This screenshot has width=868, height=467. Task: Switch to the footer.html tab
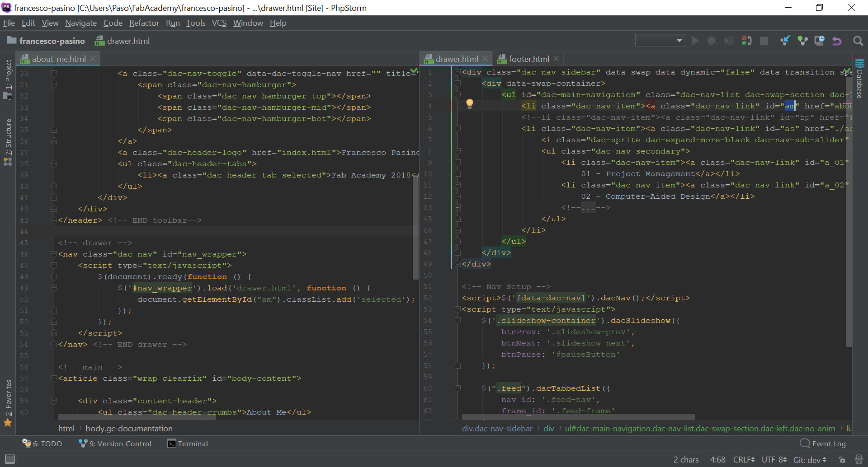528,59
